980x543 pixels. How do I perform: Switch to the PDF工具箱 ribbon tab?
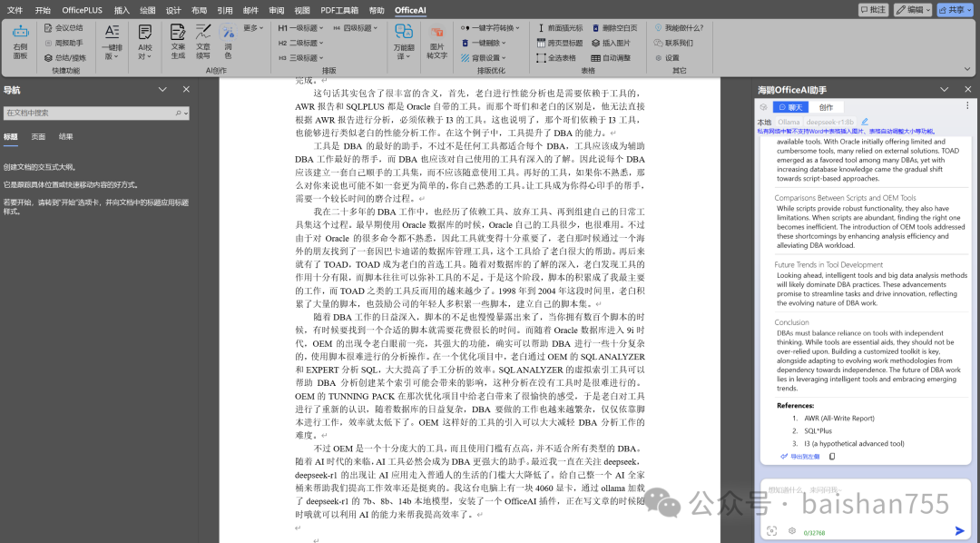[339, 10]
